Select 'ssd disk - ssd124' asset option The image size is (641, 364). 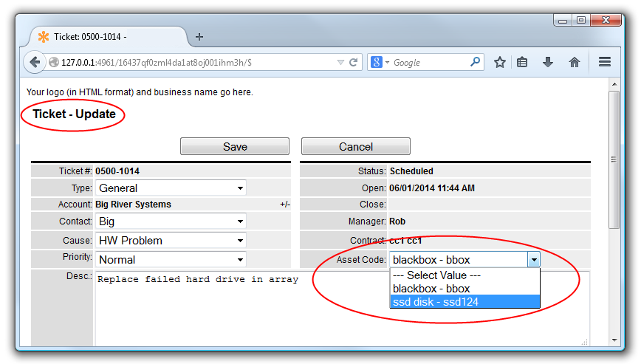(x=465, y=301)
